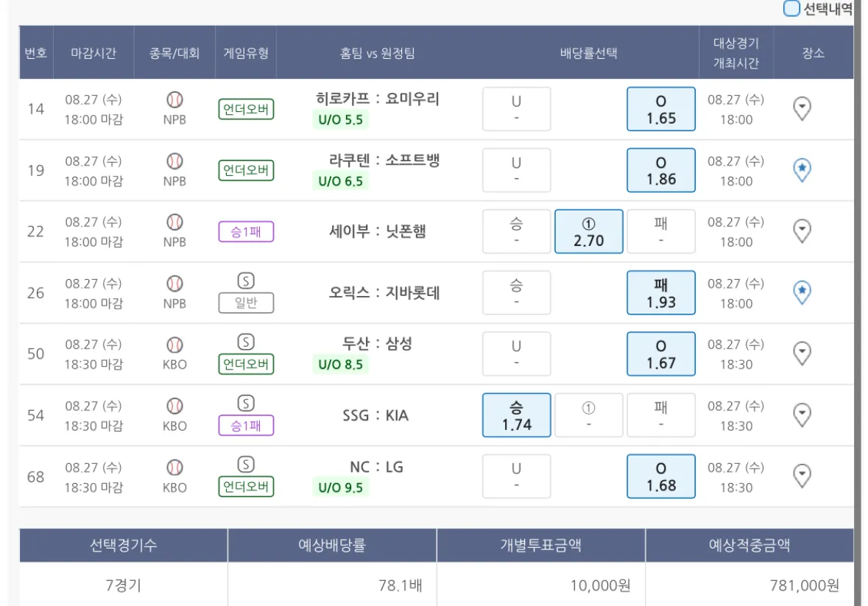Viewport: 868px width, 606px height.
Task: Click the 게임유형 column header
Action: 246,53
